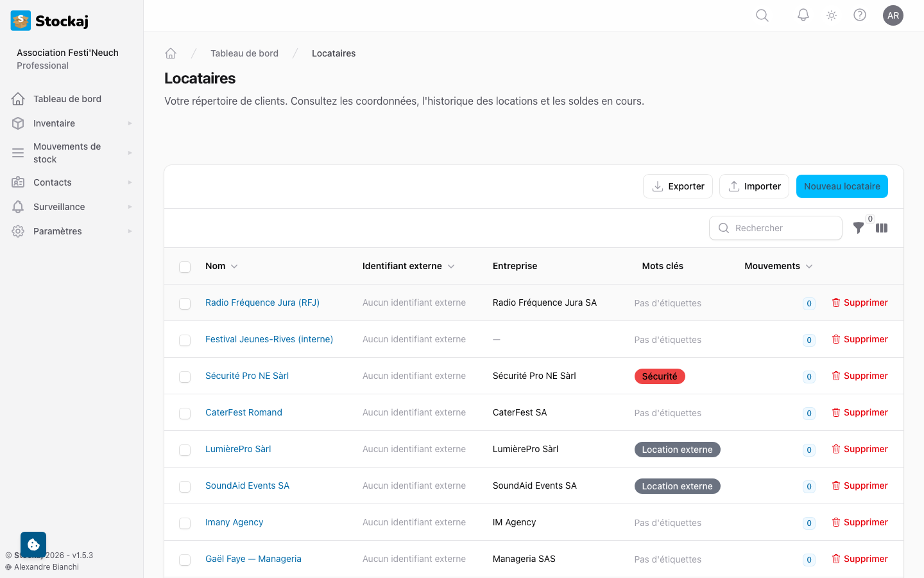Open cookie preferences floating icon
This screenshot has width=924, height=578.
[33, 545]
